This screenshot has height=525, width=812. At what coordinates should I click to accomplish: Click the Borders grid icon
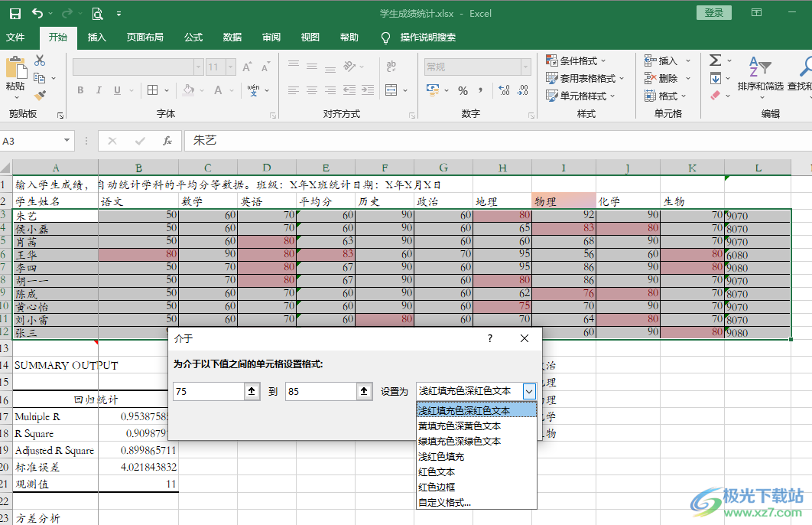[152, 90]
